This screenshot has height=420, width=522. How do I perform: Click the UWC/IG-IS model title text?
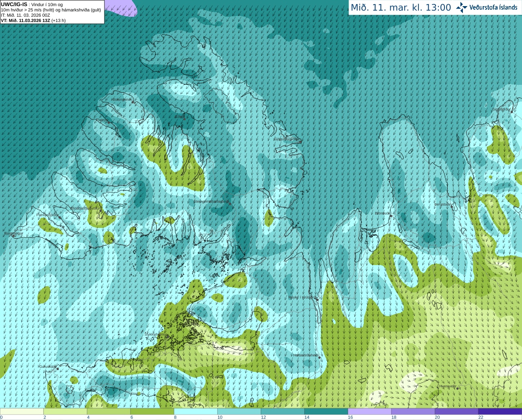[14, 4]
